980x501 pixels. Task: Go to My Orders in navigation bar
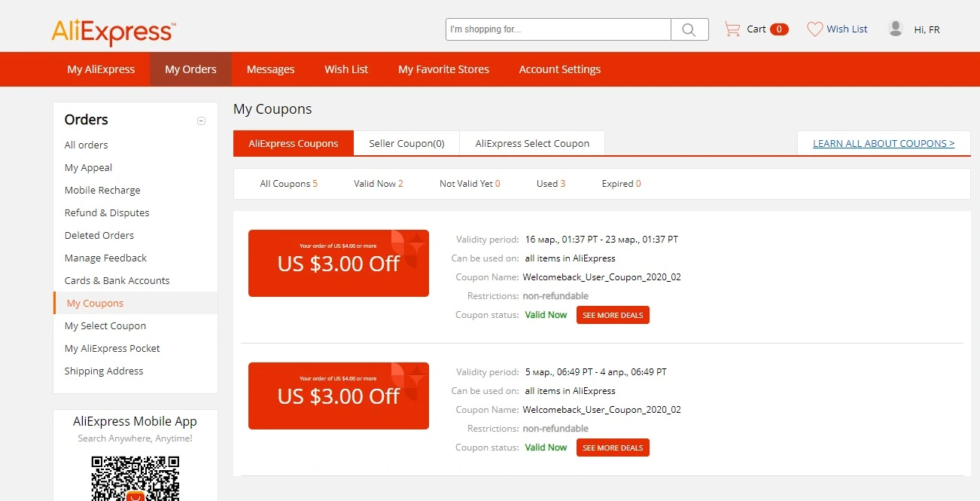pyautogui.click(x=190, y=69)
